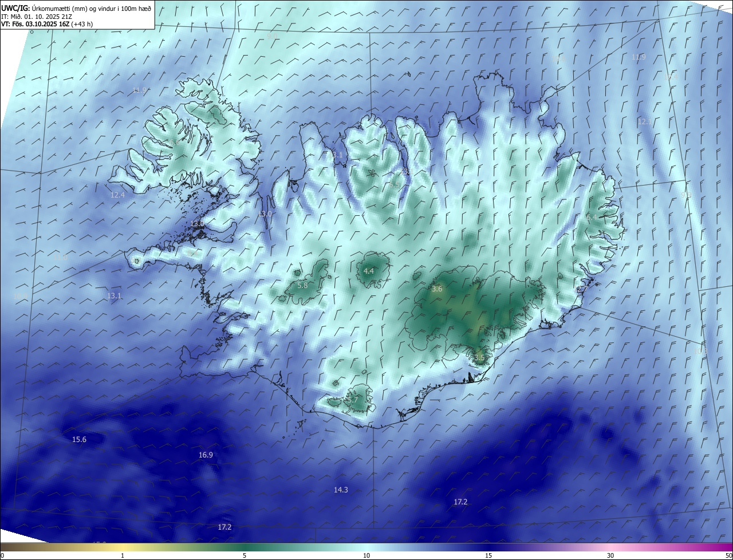
Task: Click the 12.1 value label in the northeast
Action: pos(645,121)
